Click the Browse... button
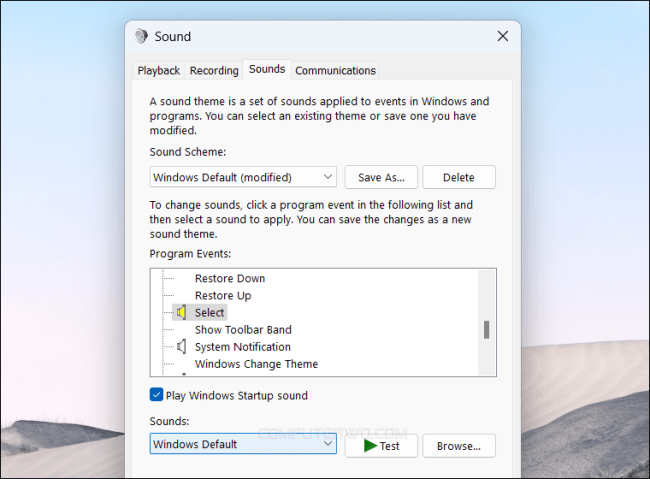 [x=458, y=446]
